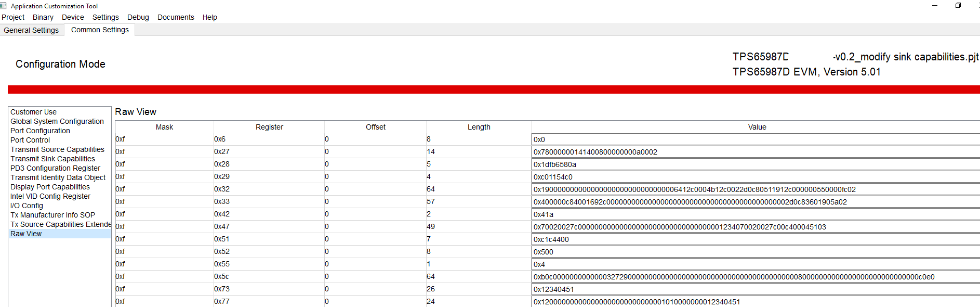Open the Help menu
This screenshot has width=980, height=307.
[x=210, y=17]
